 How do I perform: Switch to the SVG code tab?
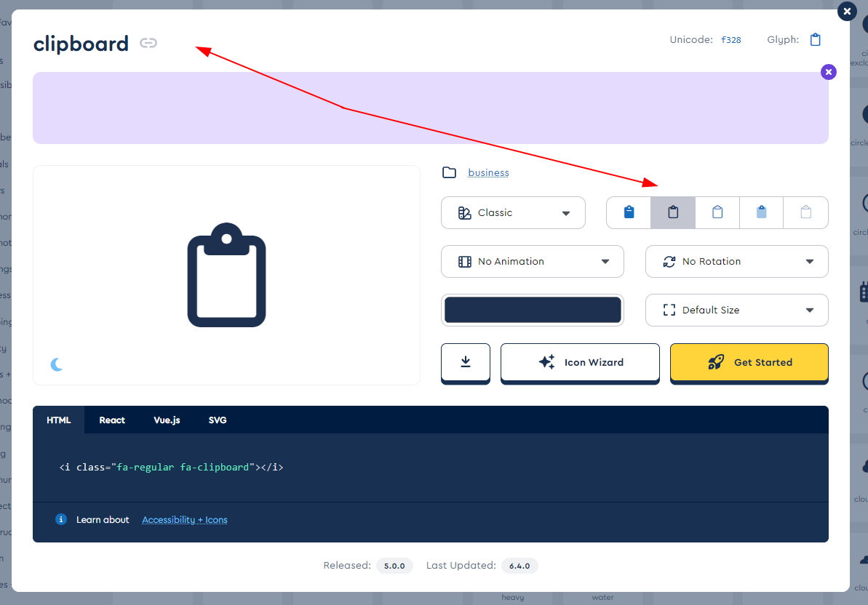click(218, 420)
